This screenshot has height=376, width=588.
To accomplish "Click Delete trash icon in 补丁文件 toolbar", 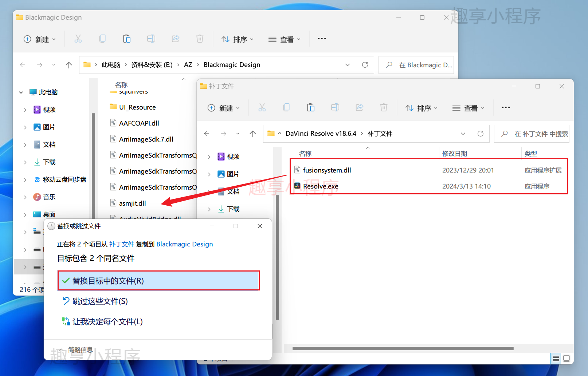I will (384, 107).
